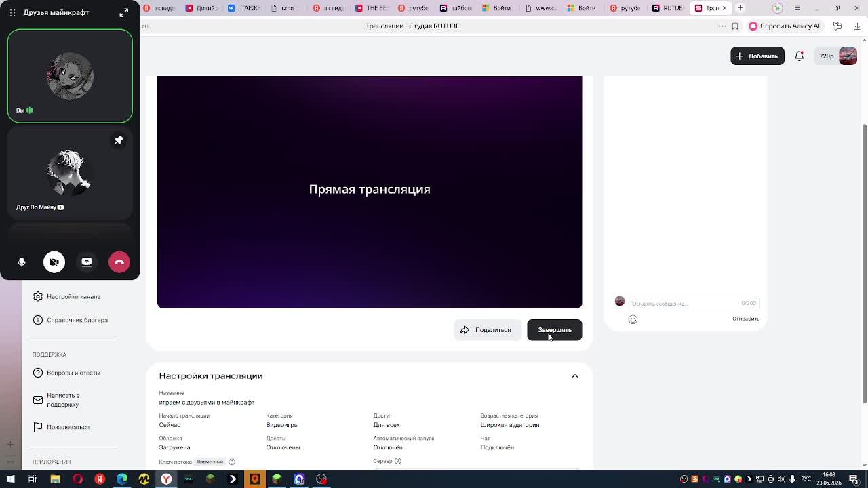The image size is (868, 488).
Task: Click the help icon next to Сервер
Action: pyautogui.click(x=398, y=461)
